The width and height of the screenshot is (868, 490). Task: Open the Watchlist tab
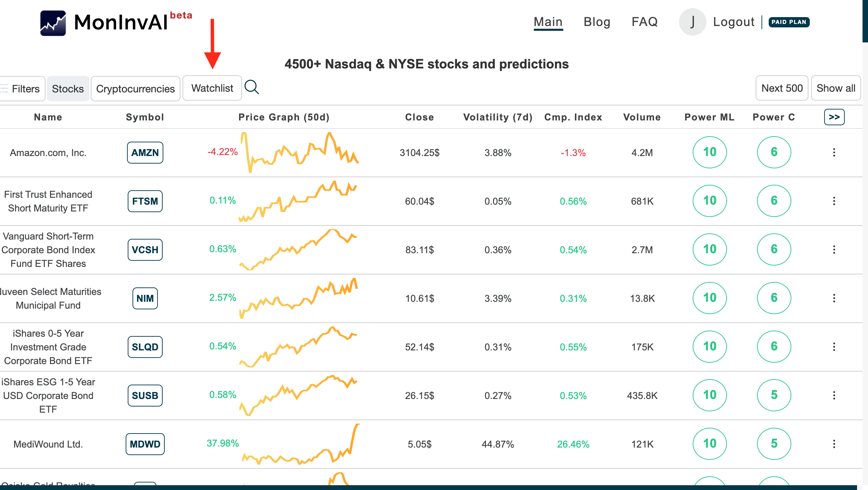click(212, 88)
